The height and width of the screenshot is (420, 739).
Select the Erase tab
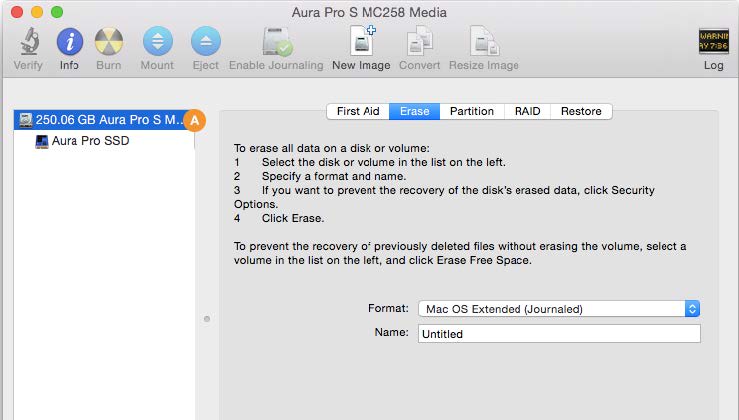414,111
